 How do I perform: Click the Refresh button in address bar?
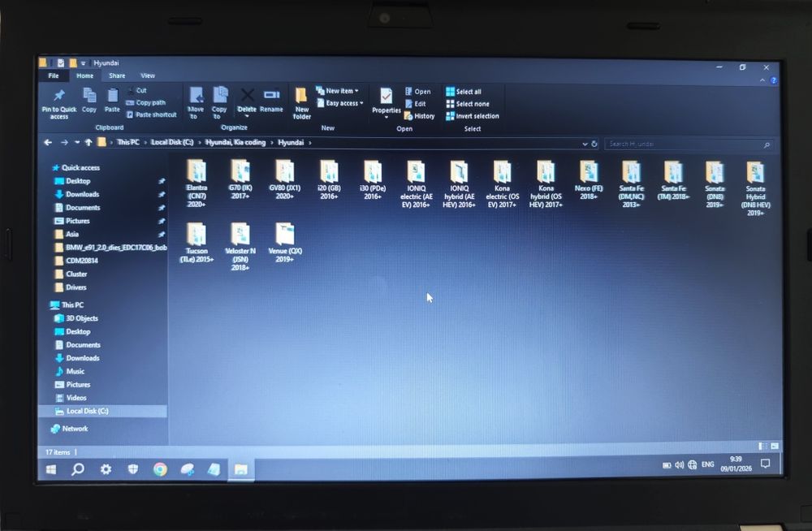[594, 144]
